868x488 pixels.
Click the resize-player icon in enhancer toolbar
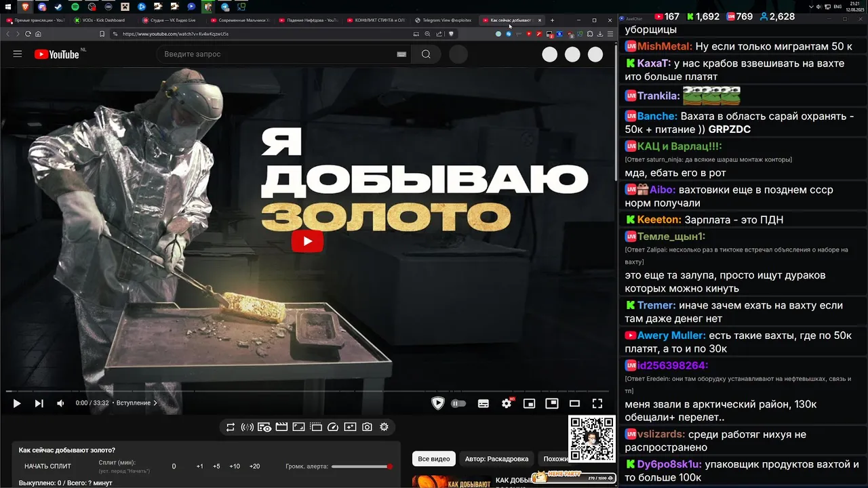coord(298,427)
